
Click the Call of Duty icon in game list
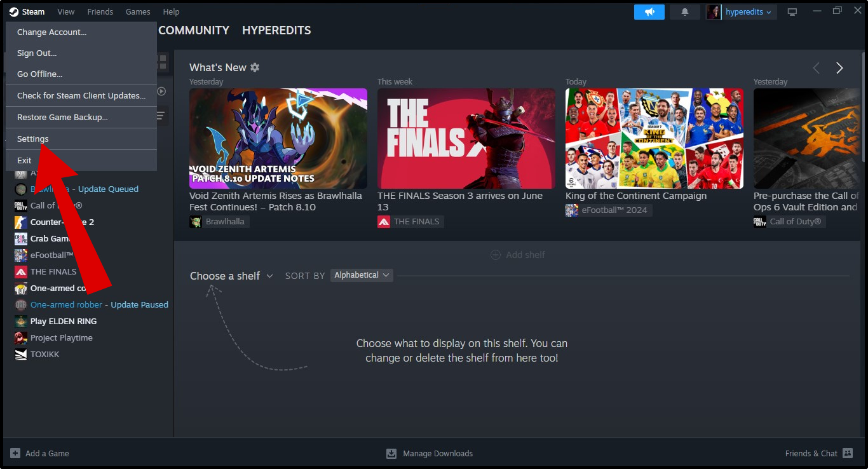point(21,206)
